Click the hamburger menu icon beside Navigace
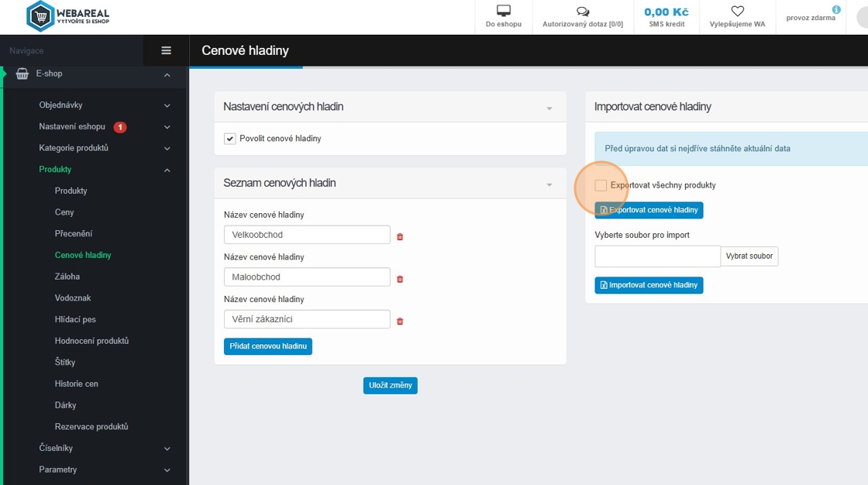This screenshot has width=868, height=485. coord(166,50)
